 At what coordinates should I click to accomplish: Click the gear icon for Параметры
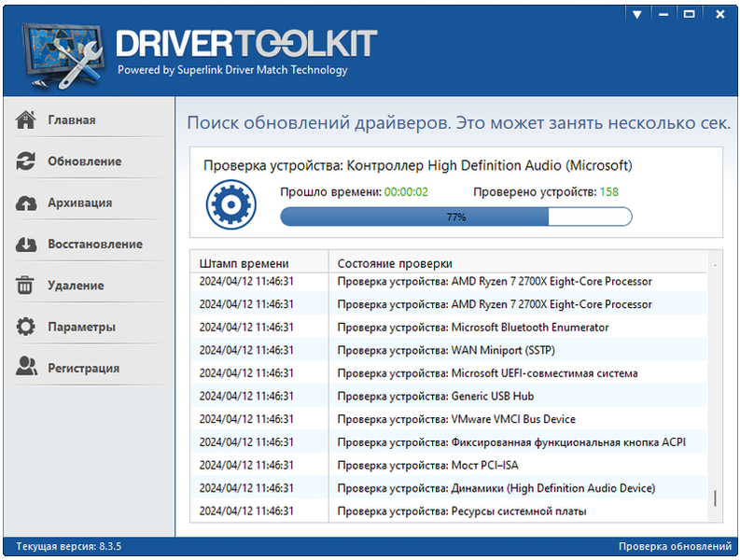[25, 327]
